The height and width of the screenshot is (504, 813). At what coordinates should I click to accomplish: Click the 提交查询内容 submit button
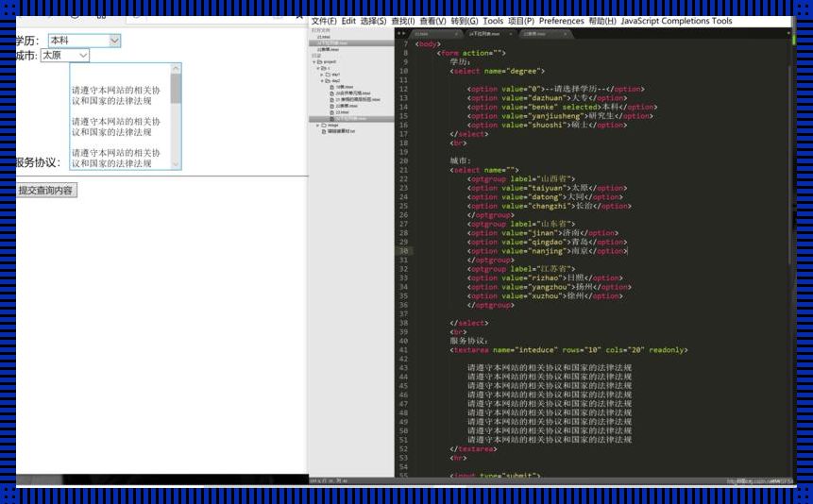(x=46, y=191)
